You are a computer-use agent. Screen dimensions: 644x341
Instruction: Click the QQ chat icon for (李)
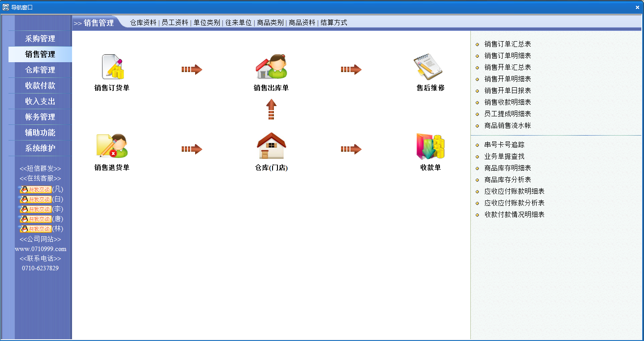(x=35, y=209)
